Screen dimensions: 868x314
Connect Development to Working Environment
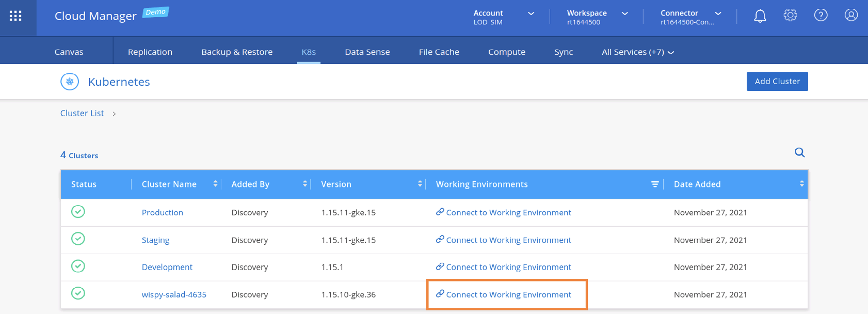[x=504, y=267]
